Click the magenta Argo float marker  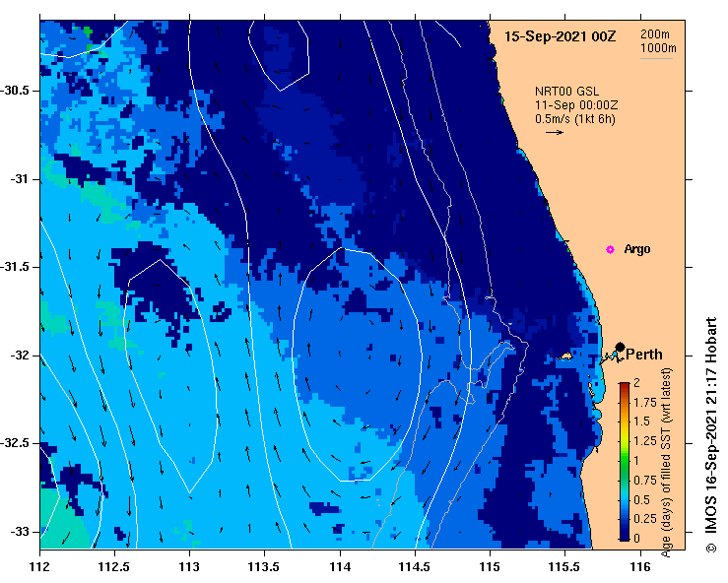610,250
